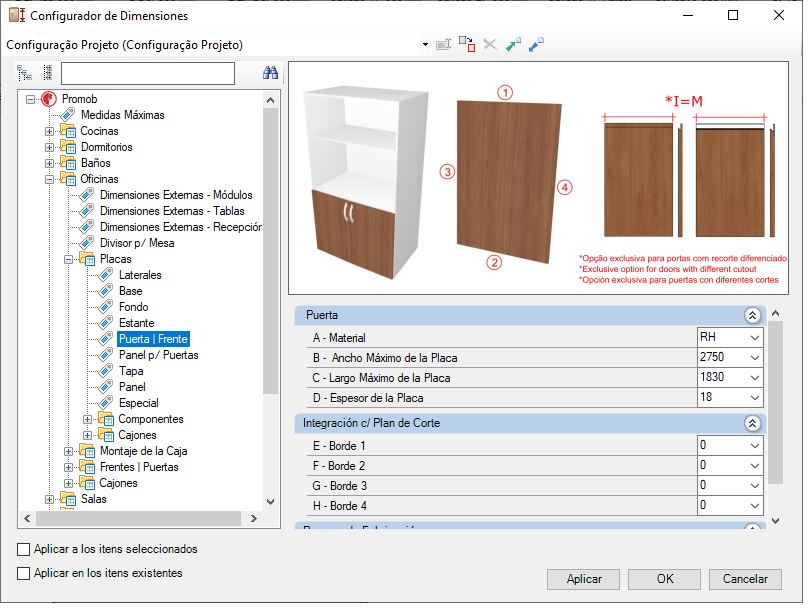Click the Salas folder icon
Viewport: 812px width, 613px height.
pyautogui.click(x=68, y=499)
